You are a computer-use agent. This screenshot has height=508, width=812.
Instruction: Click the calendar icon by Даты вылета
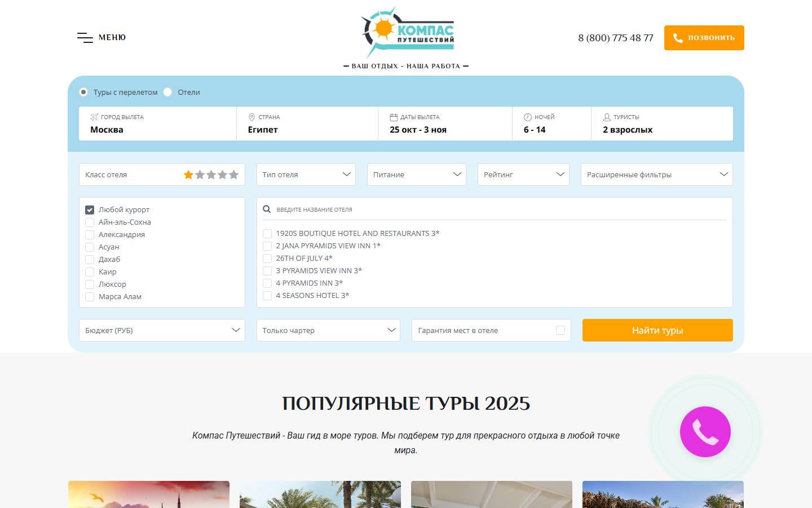394,117
